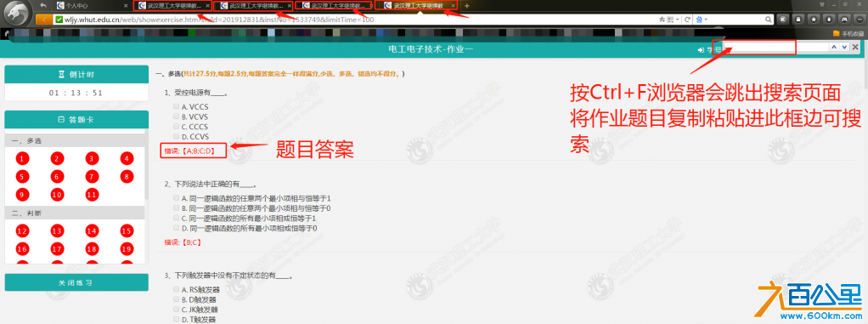This screenshot has width=868, height=324.
Task: Check option C. JK触发器
Action: tap(176, 309)
